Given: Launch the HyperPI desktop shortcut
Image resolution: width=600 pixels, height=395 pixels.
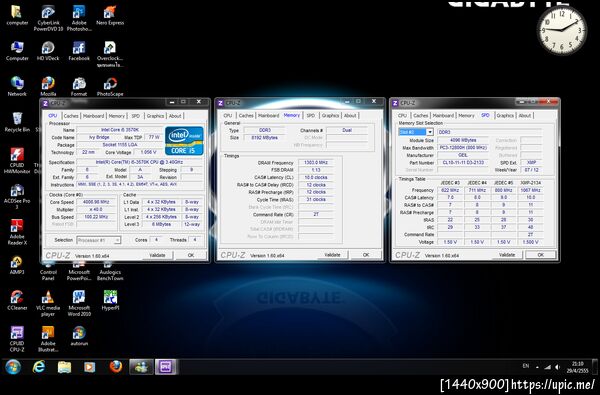Looking at the screenshot, I should pyautogui.click(x=110, y=300).
